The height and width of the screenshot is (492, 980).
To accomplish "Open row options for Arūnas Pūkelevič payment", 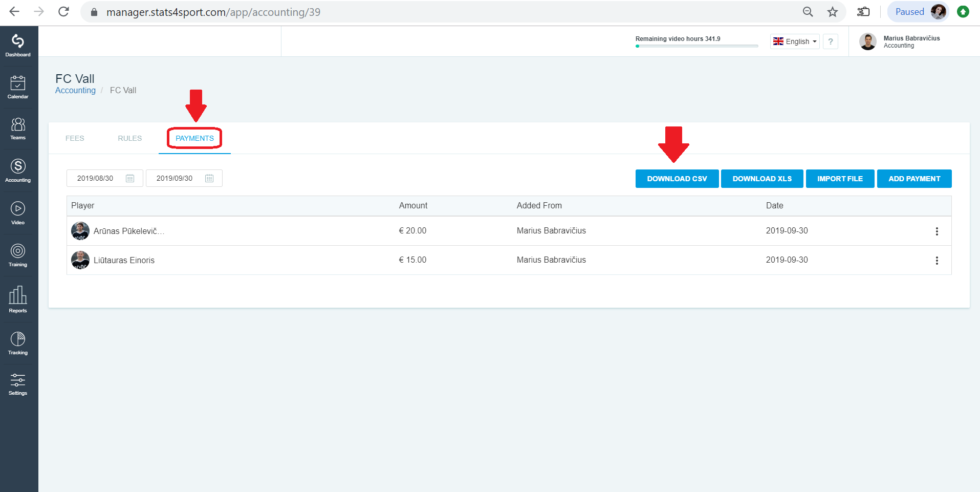I will (x=937, y=231).
